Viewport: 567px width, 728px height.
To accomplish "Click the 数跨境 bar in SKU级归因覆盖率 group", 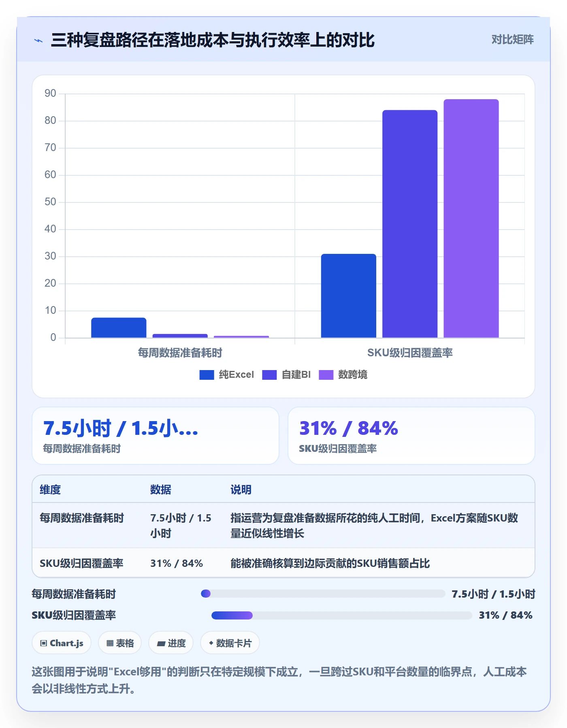I will [471, 218].
